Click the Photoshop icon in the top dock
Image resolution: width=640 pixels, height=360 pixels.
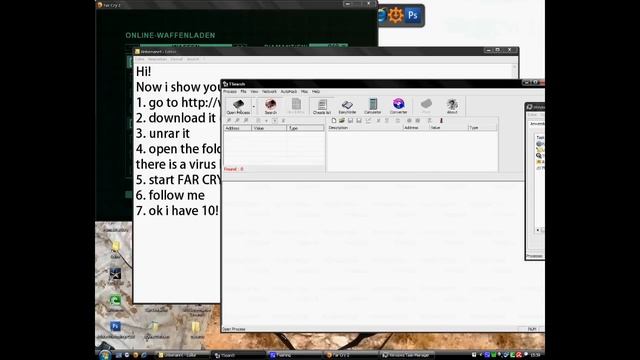pos(413,16)
